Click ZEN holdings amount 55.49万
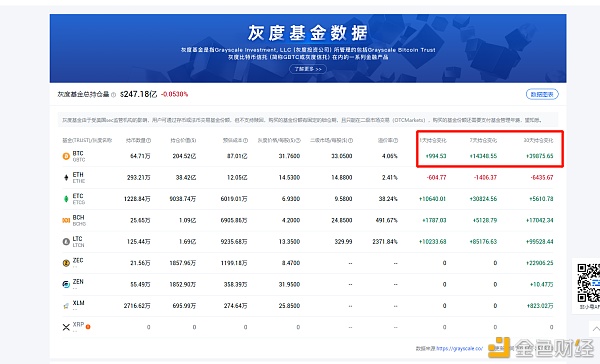Viewport: 600px width, 364px height. tap(140, 284)
